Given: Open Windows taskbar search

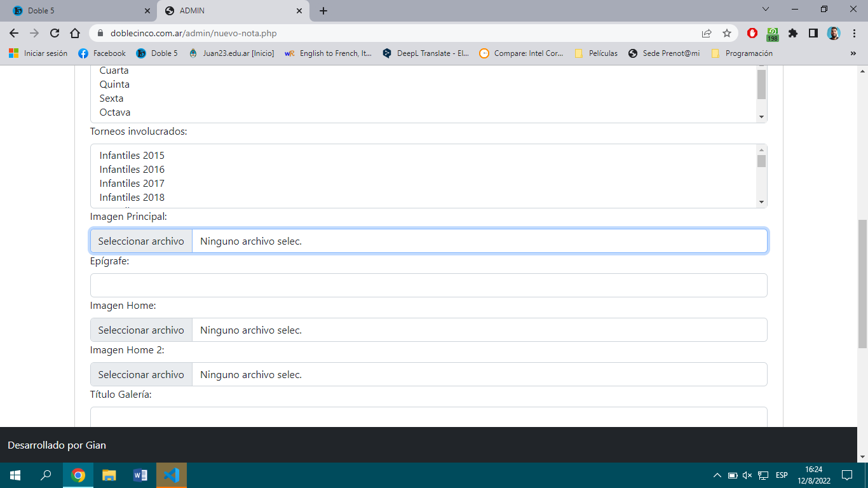Looking at the screenshot, I should [x=46, y=475].
